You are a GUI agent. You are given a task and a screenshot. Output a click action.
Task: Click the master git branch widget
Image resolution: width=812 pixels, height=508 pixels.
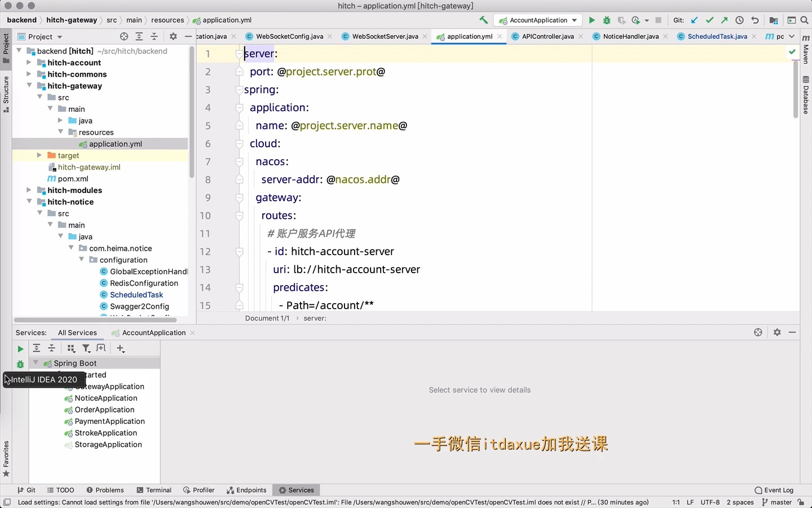(x=776, y=502)
